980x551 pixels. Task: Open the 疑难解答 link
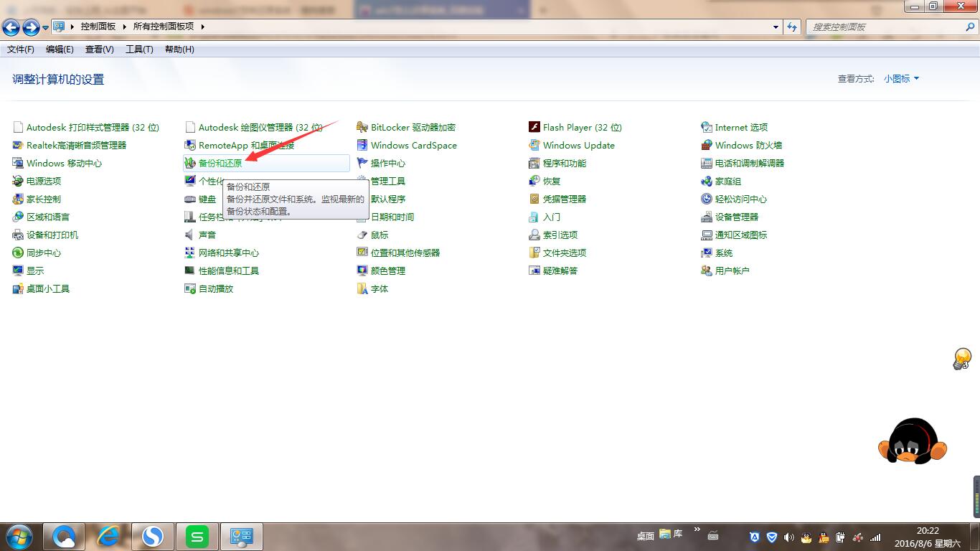(x=560, y=270)
